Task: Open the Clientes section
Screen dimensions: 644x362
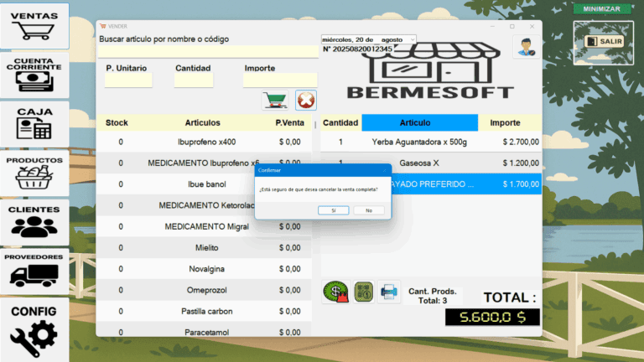Action: 34,222
